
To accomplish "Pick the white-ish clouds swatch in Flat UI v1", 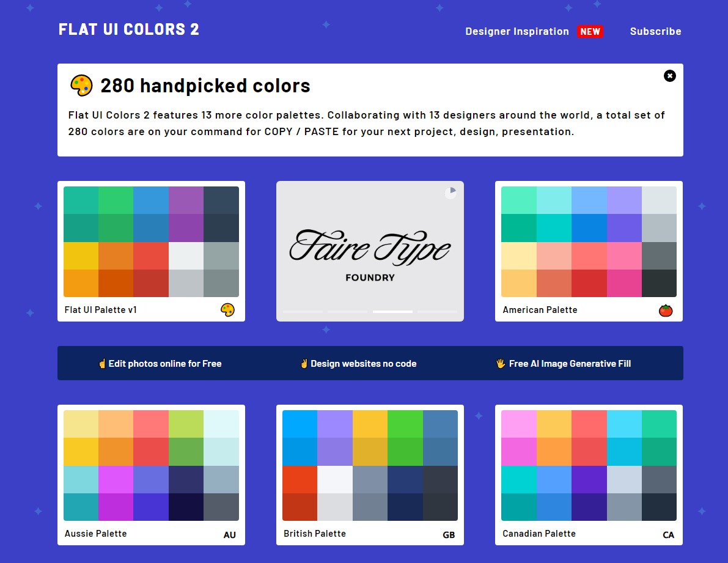I will click(186, 256).
